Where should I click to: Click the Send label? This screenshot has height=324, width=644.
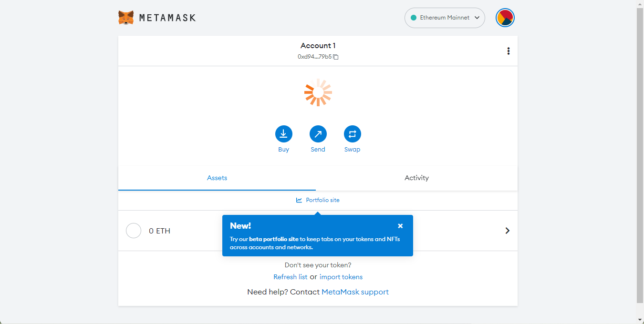pyautogui.click(x=318, y=149)
